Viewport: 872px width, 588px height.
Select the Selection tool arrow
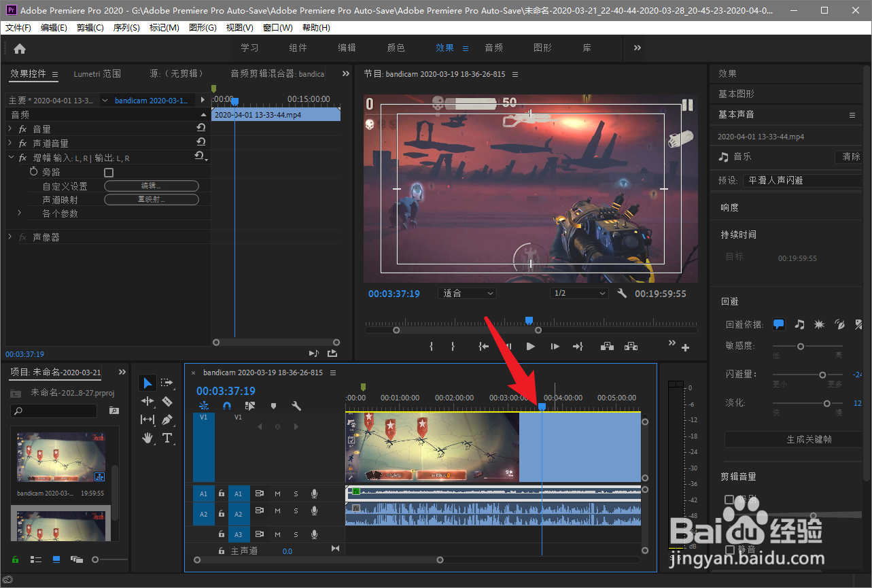tap(147, 383)
